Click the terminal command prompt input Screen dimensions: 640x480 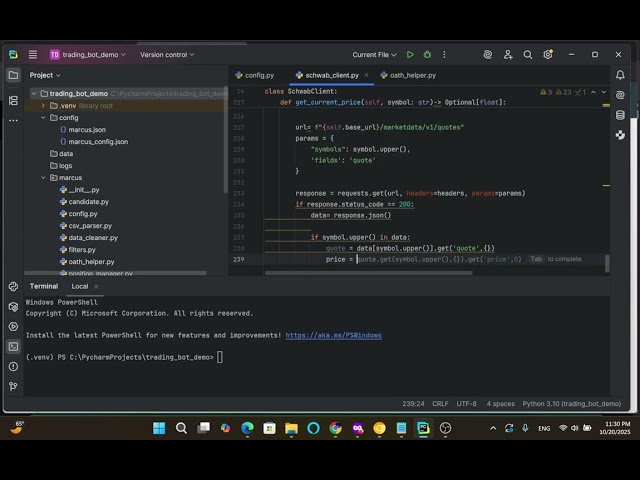click(220, 357)
